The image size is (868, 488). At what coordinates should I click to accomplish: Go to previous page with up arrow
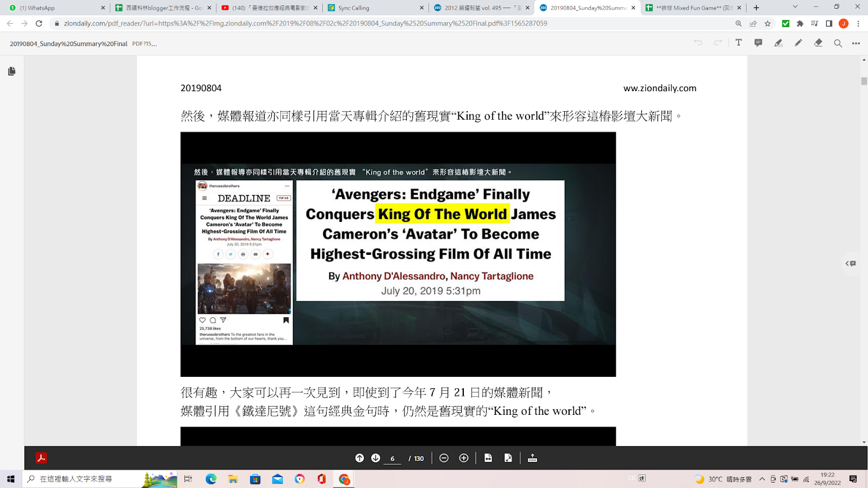point(359,458)
